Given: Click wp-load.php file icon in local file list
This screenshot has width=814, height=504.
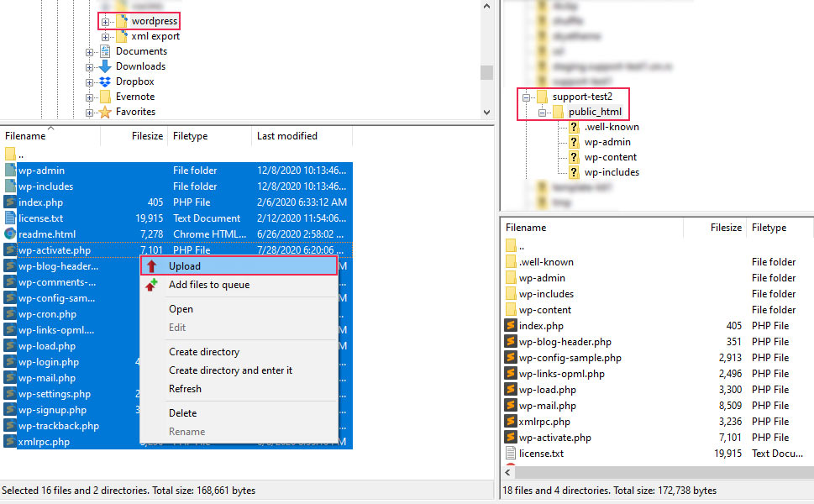Looking at the screenshot, I should point(10,346).
